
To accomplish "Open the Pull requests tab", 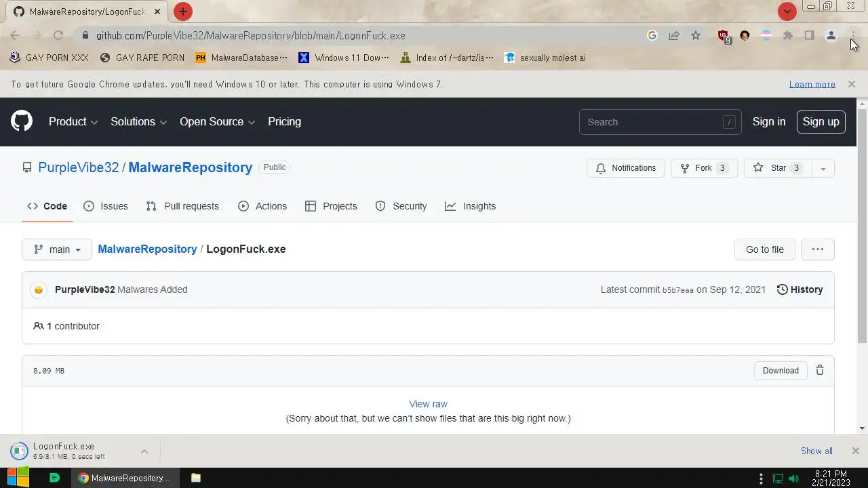I will click(x=182, y=206).
